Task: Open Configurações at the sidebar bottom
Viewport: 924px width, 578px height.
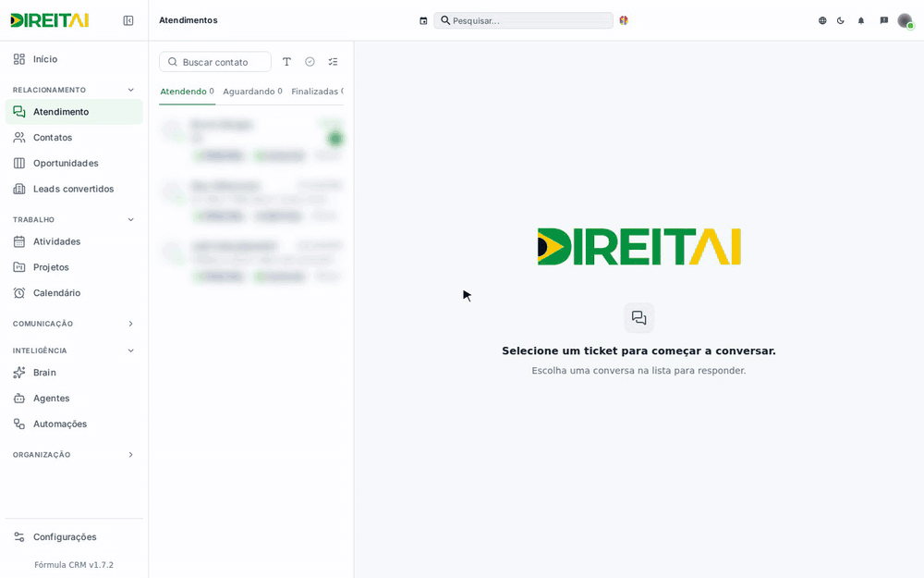Action: 74,536
